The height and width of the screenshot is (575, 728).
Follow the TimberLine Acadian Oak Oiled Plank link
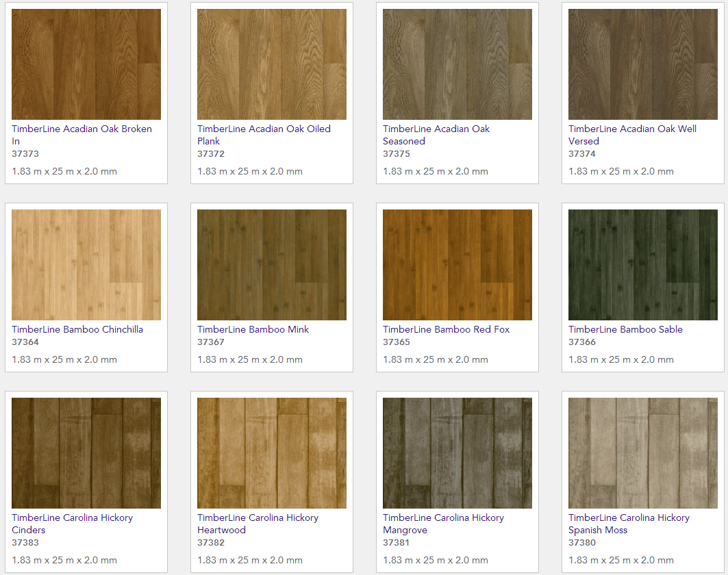point(264,135)
